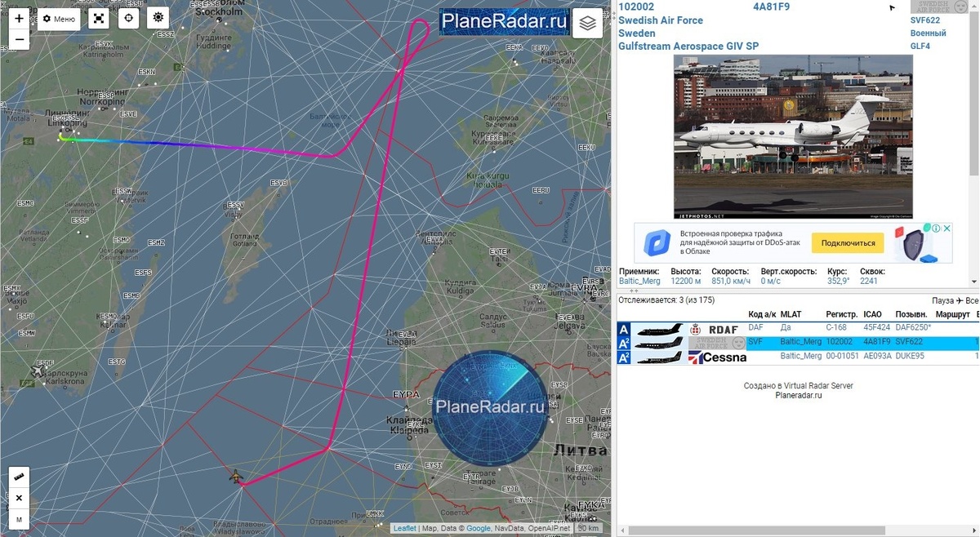The width and height of the screenshot is (980, 537).
Task: Open the Меню settings button
Action: [59, 19]
